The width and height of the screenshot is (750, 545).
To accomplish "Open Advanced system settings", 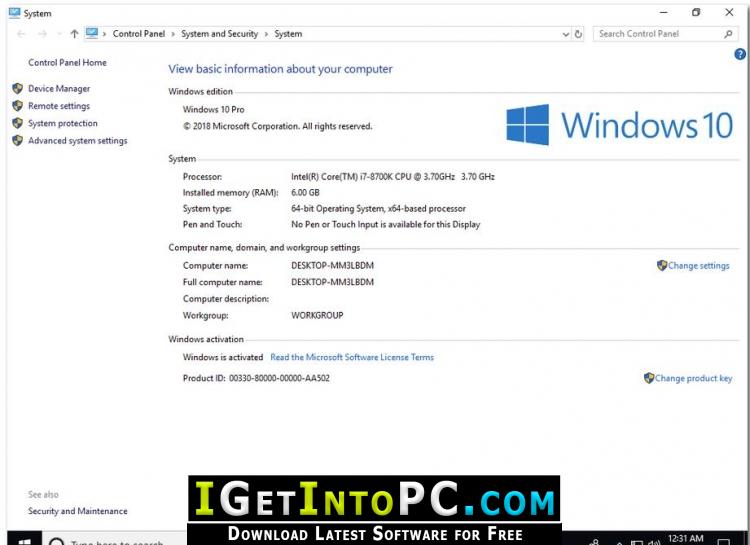I will tap(77, 141).
